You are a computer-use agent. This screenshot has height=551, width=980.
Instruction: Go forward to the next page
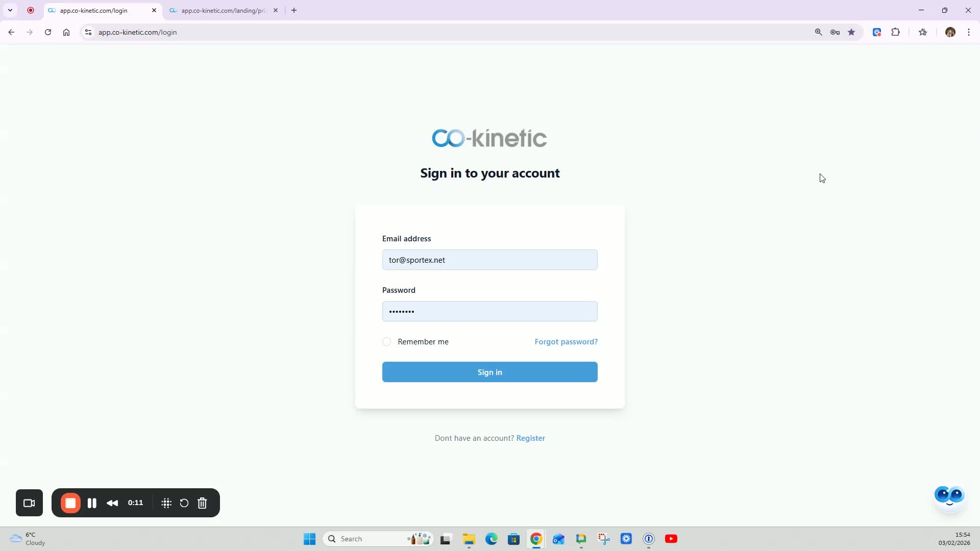(x=30, y=32)
